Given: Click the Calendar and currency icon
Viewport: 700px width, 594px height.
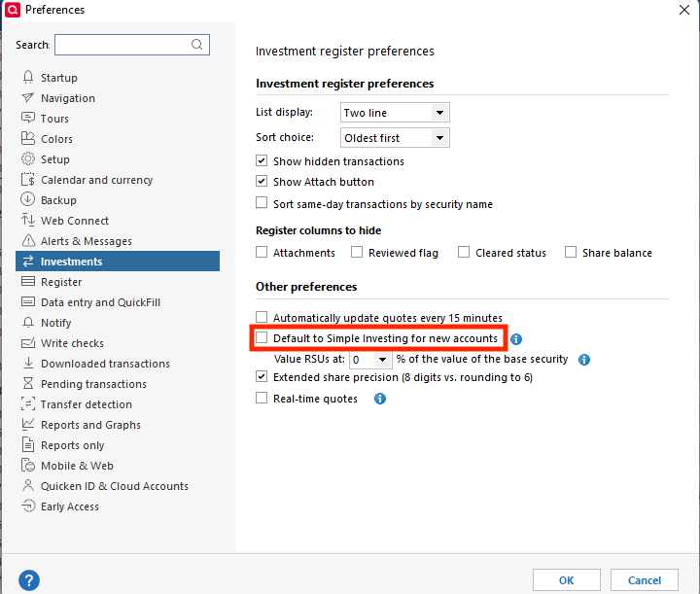Looking at the screenshot, I should (28, 180).
